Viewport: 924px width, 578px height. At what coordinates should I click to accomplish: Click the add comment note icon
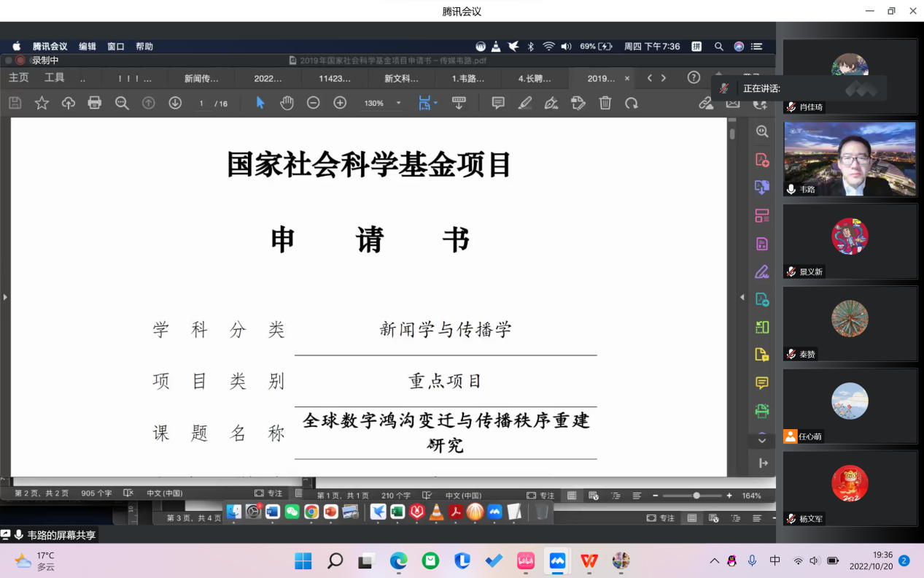tap(498, 103)
